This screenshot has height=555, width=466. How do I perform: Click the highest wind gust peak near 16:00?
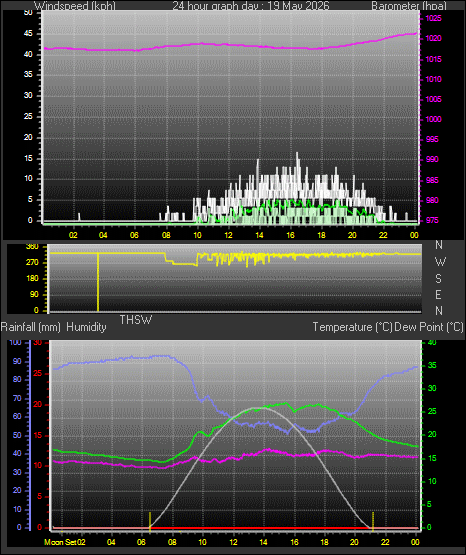(297, 154)
